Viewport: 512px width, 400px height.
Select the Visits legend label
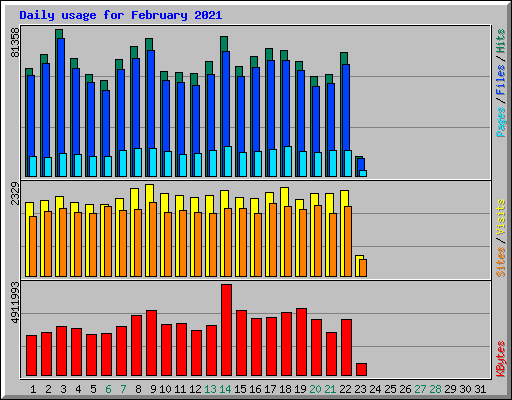click(501, 218)
